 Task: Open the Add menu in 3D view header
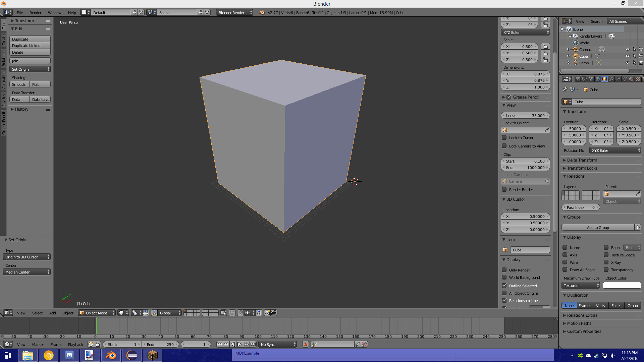pyautogui.click(x=52, y=313)
